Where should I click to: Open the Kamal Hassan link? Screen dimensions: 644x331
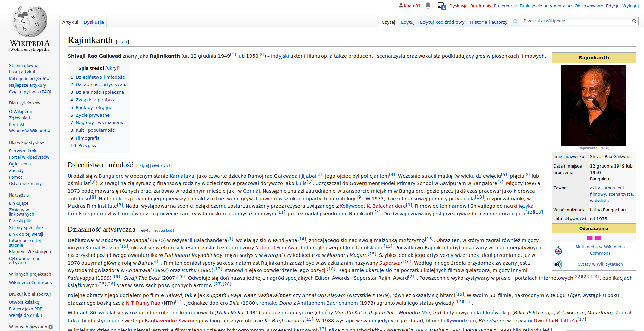click(102, 248)
